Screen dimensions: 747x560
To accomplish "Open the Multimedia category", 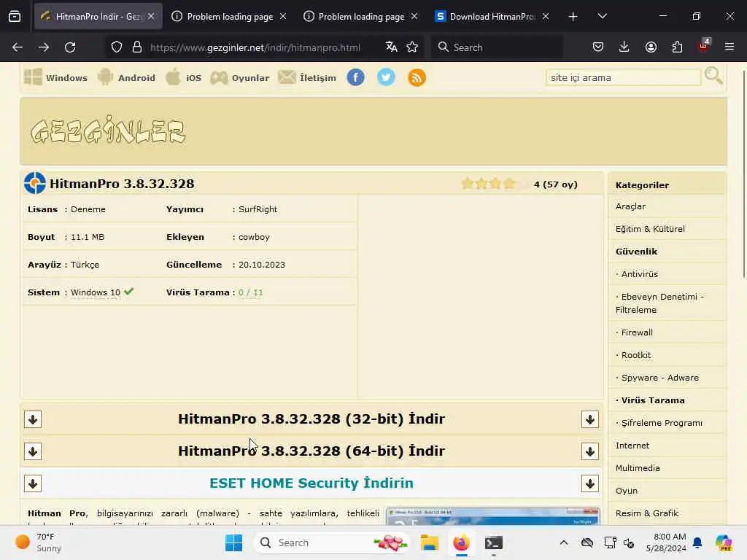I will (x=638, y=468).
